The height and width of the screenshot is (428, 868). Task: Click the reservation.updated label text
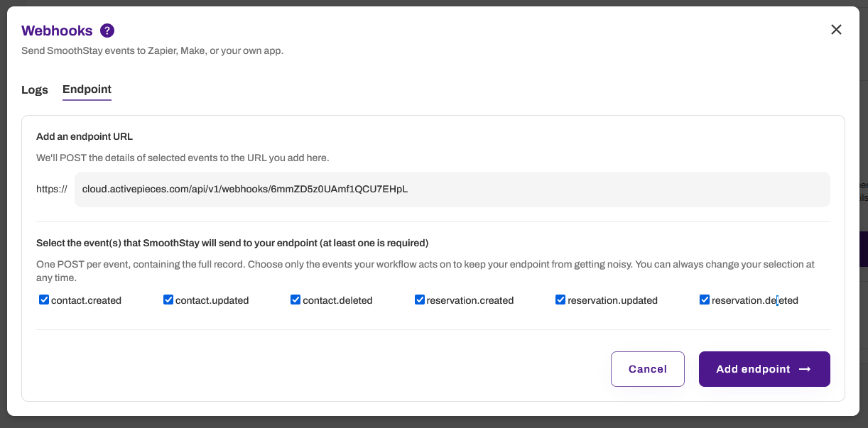tap(613, 300)
